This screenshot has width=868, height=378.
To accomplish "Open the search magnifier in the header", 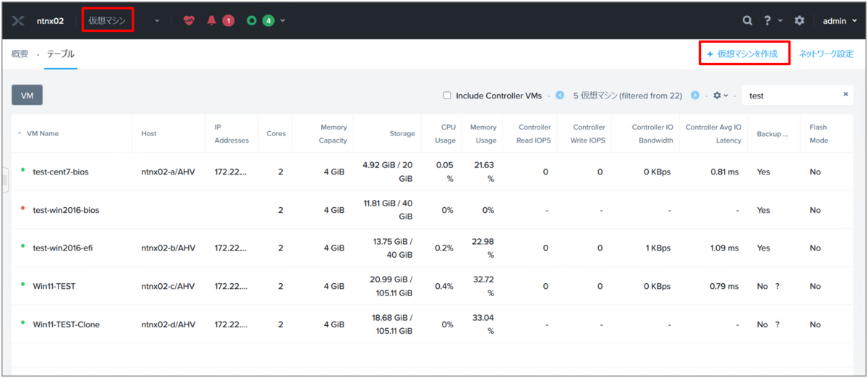I will click(747, 20).
